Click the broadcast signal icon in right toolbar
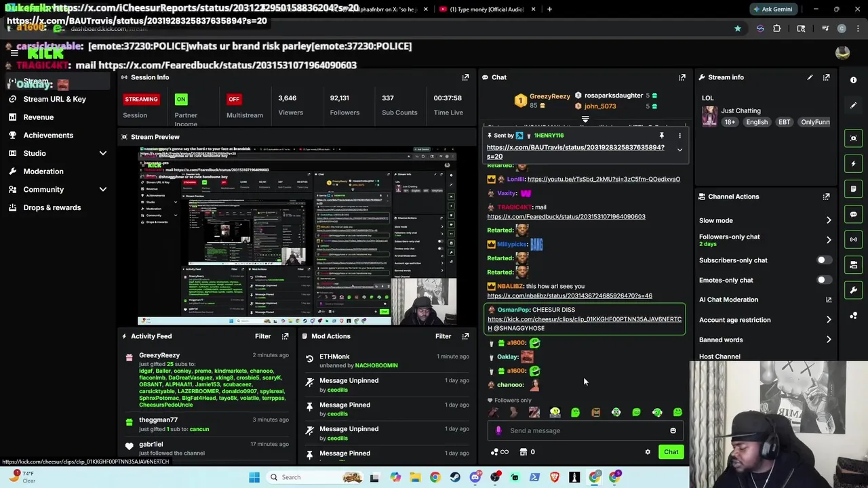Viewport: 868px width, 488px height. coord(853,239)
